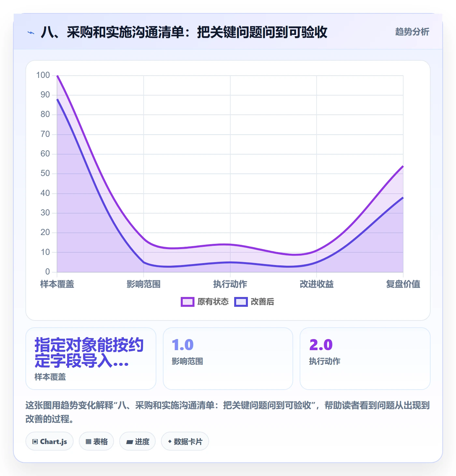The image size is (456, 476).
Task: Select the Chart.js tag chip
Action: (50, 441)
